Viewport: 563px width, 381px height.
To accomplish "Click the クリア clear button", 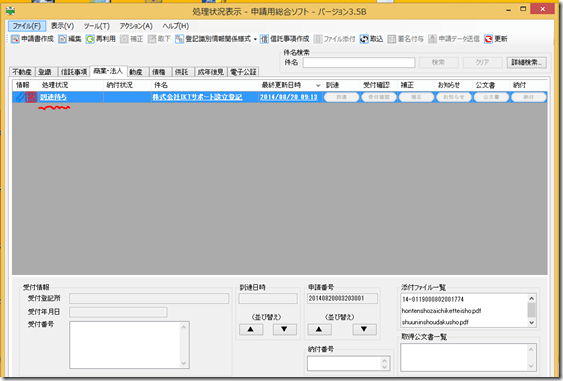I will point(482,62).
